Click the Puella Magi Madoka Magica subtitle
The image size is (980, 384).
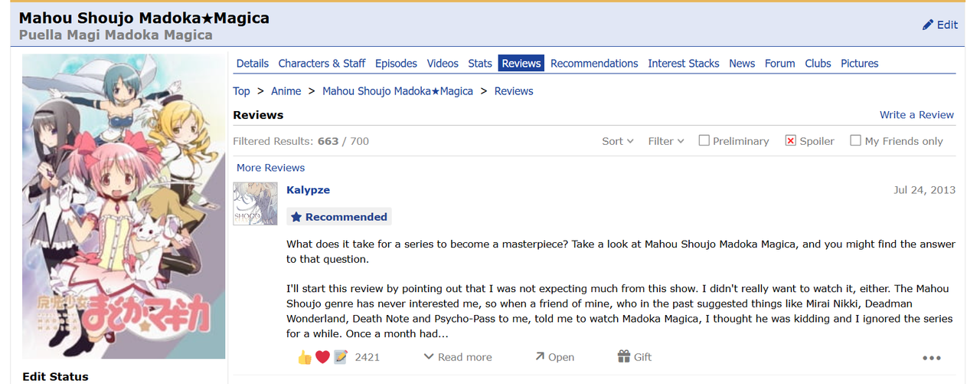pos(116,35)
